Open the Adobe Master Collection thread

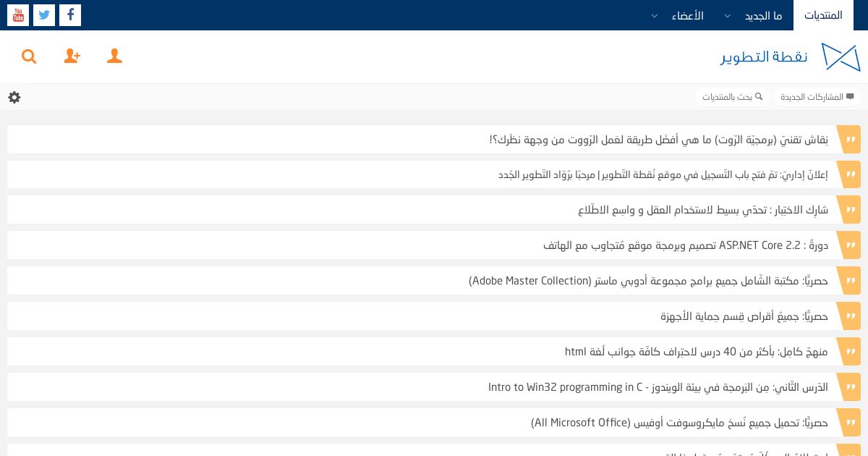648,281
